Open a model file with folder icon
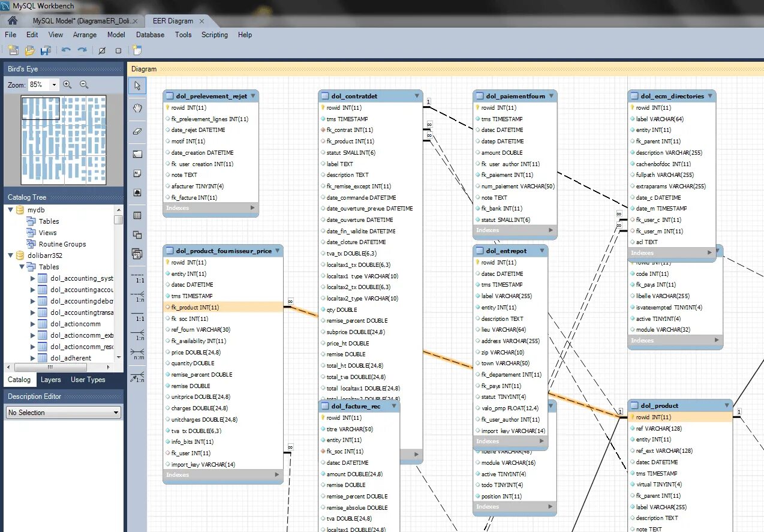This screenshot has width=764, height=532. click(x=29, y=50)
